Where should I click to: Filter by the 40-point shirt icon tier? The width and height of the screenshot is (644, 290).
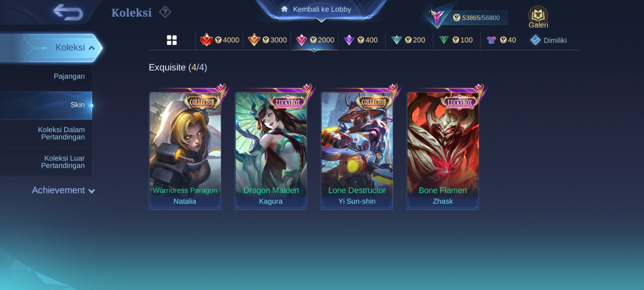[x=501, y=40]
